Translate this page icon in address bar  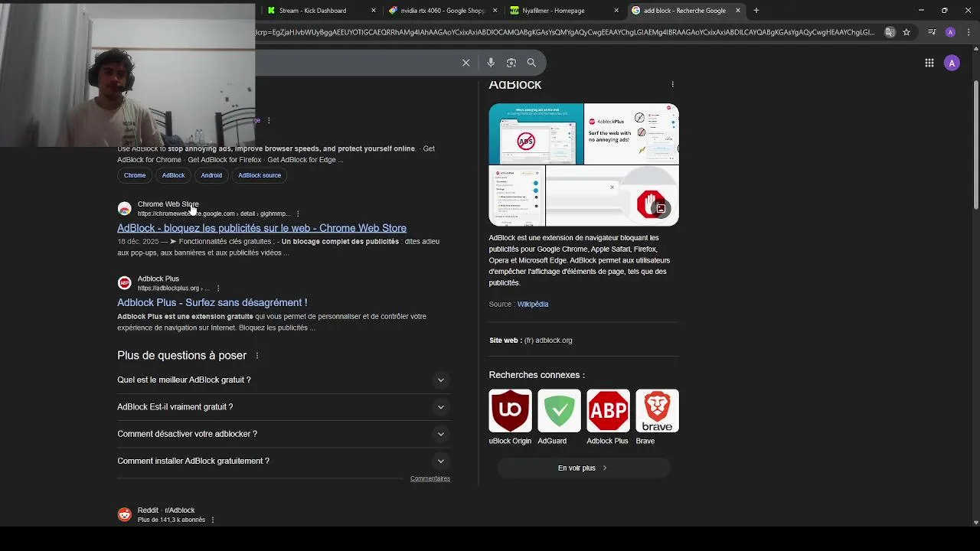pos(890,32)
